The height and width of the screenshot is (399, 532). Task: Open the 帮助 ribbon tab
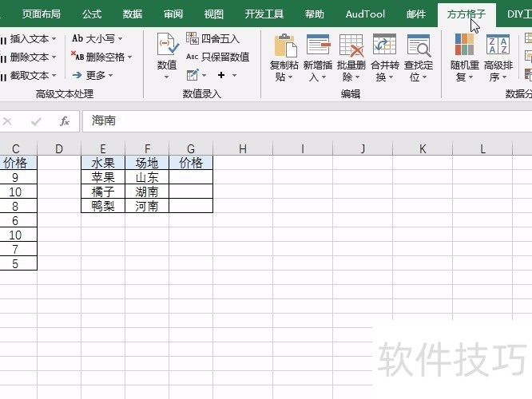[314, 14]
